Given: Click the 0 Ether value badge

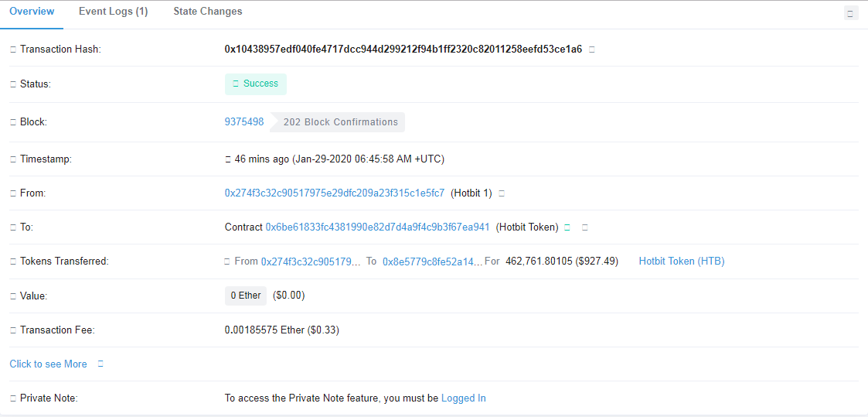Looking at the screenshot, I should pos(246,296).
